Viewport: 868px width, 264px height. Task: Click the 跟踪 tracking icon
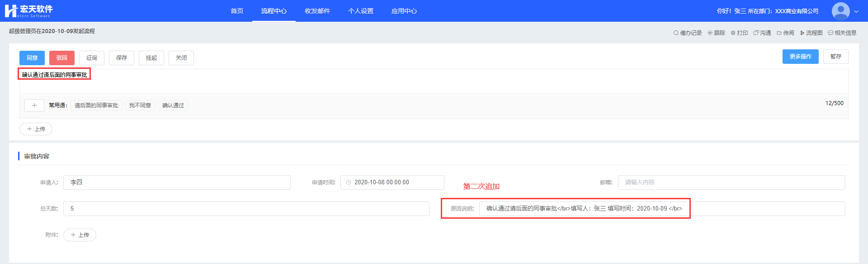(x=710, y=33)
